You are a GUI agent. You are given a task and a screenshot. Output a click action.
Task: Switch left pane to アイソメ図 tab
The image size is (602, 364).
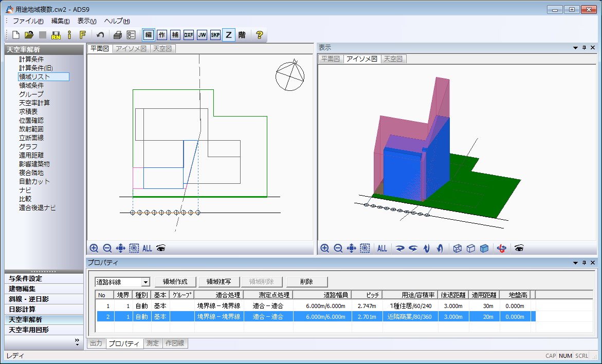pyautogui.click(x=131, y=49)
